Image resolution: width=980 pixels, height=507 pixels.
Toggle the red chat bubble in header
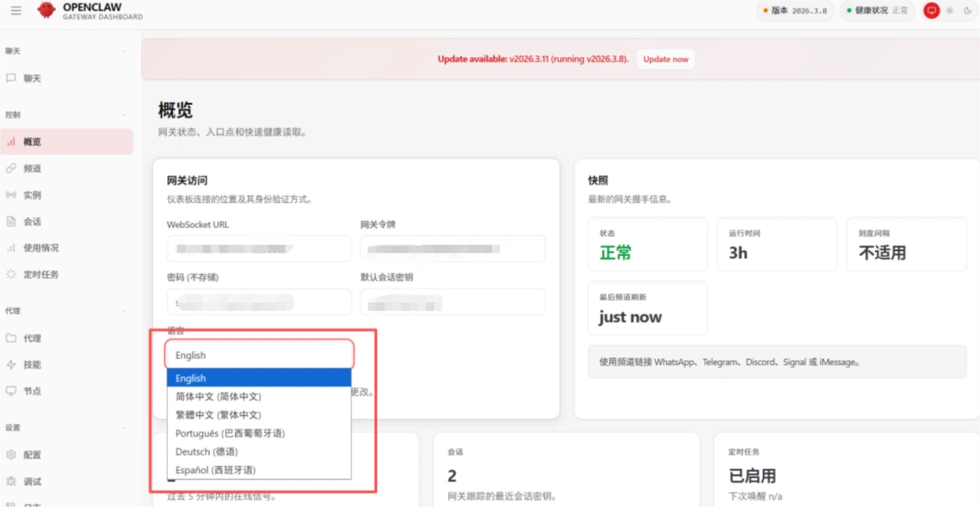[931, 10]
